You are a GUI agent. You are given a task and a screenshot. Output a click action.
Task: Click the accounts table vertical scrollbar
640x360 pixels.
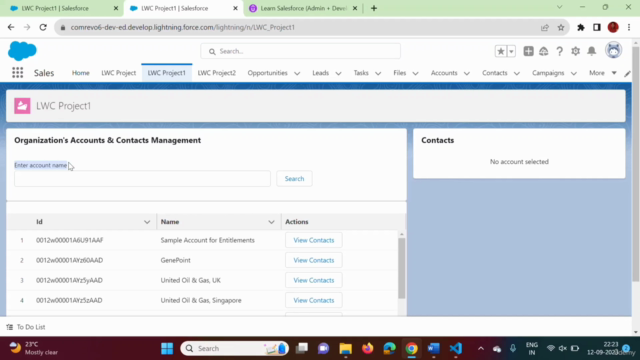[x=402, y=268]
